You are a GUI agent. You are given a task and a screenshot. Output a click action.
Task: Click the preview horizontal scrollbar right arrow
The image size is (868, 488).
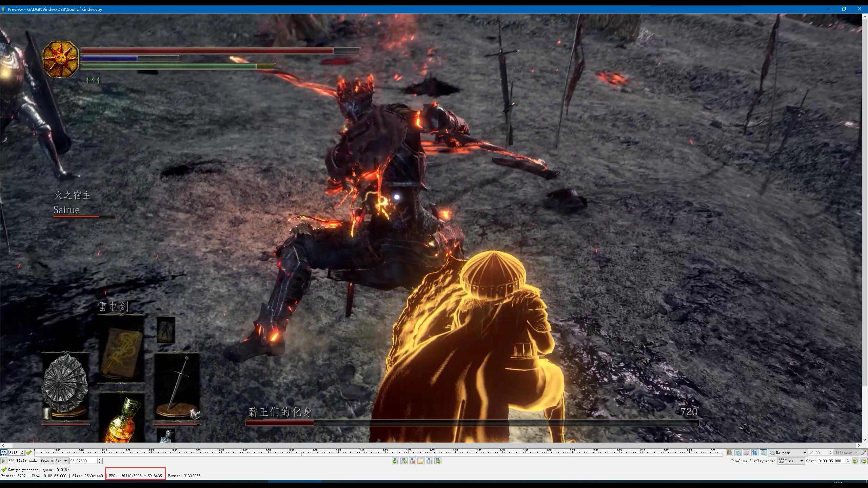tap(859, 445)
